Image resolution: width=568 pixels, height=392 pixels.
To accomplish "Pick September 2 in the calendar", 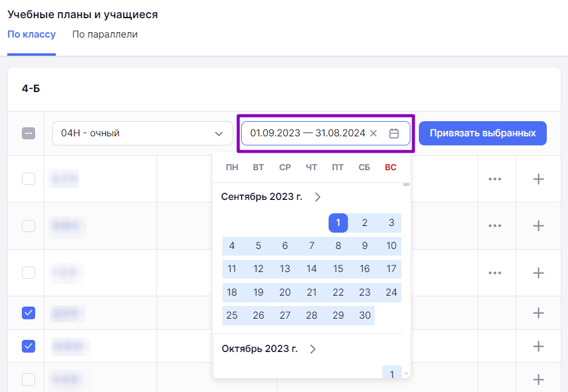I will (x=365, y=222).
